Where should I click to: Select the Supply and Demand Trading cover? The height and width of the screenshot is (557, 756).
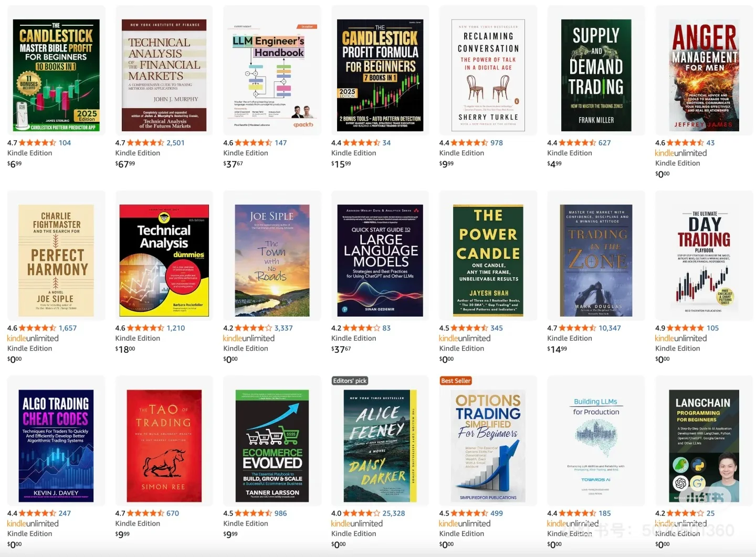596,75
